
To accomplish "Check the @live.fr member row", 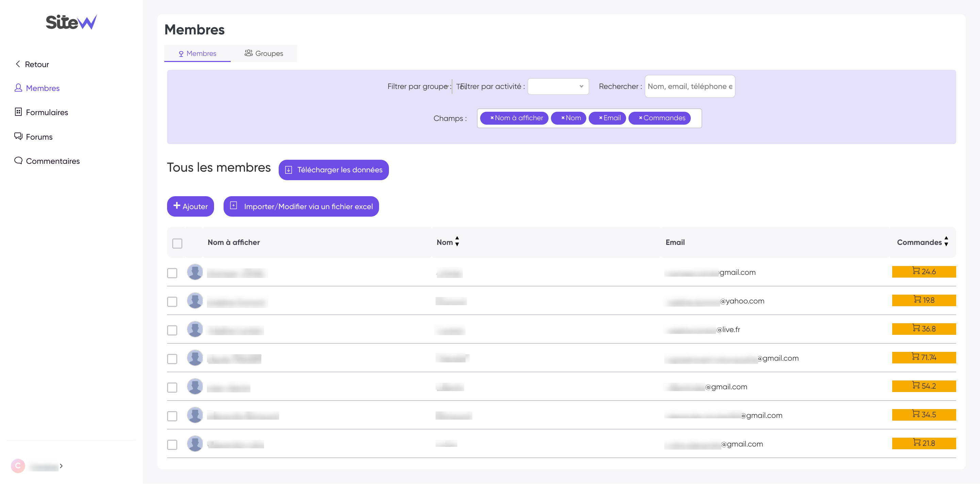I will coord(172,330).
